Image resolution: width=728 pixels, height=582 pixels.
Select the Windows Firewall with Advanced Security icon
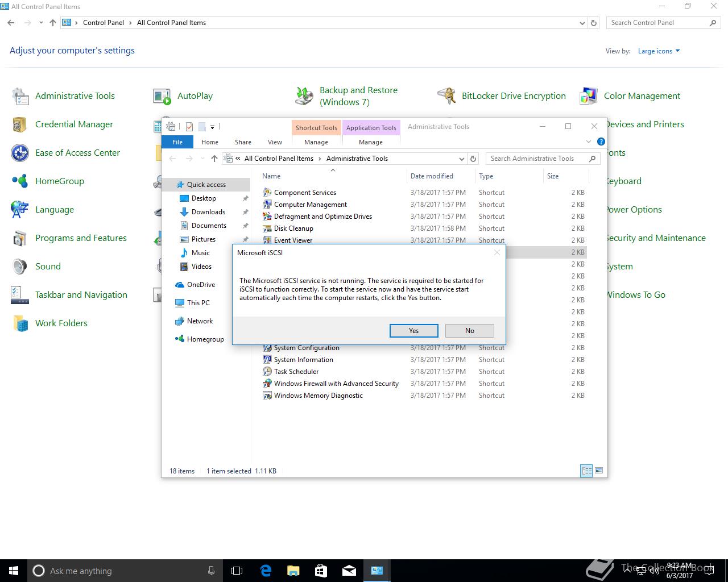[267, 384]
